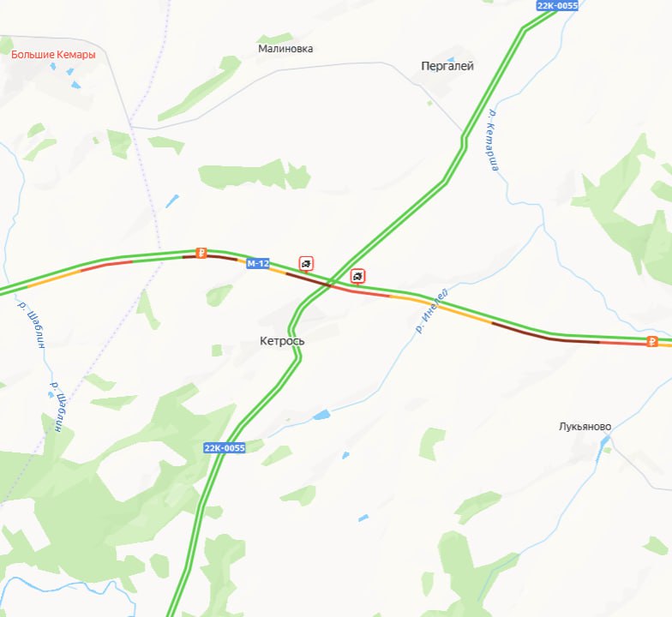
Task: Select the toll ruble icon near Лукьяново
Action: (x=651, y=341)
